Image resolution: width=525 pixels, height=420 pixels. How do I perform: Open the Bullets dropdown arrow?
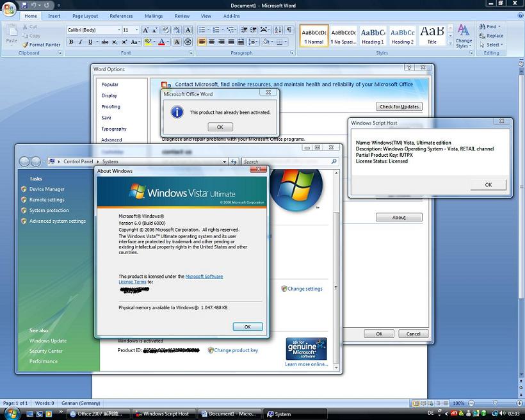point(208,30)
